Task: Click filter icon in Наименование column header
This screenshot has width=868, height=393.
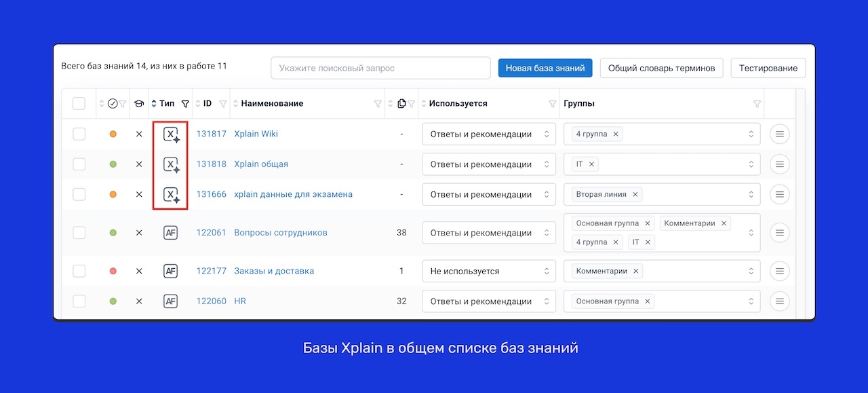Action: [x=378, y=104]
